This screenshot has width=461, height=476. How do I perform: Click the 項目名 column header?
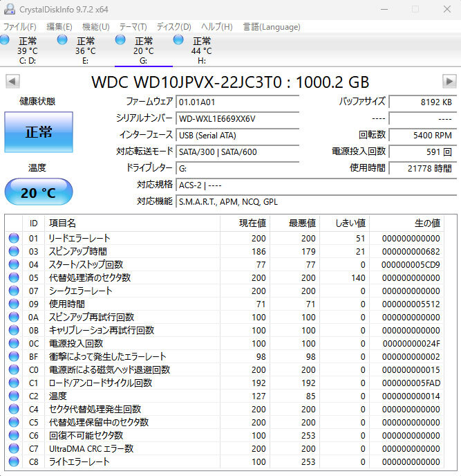[132, 223]
